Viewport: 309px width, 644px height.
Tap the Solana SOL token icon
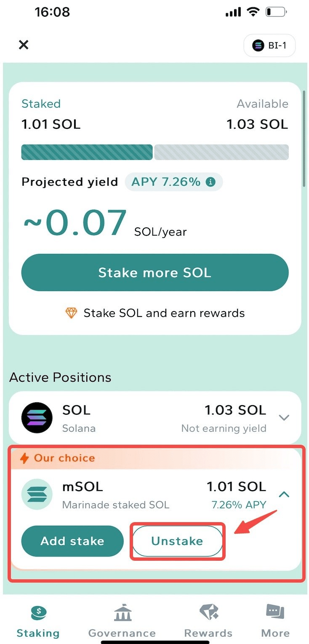[x=37, y=417]
